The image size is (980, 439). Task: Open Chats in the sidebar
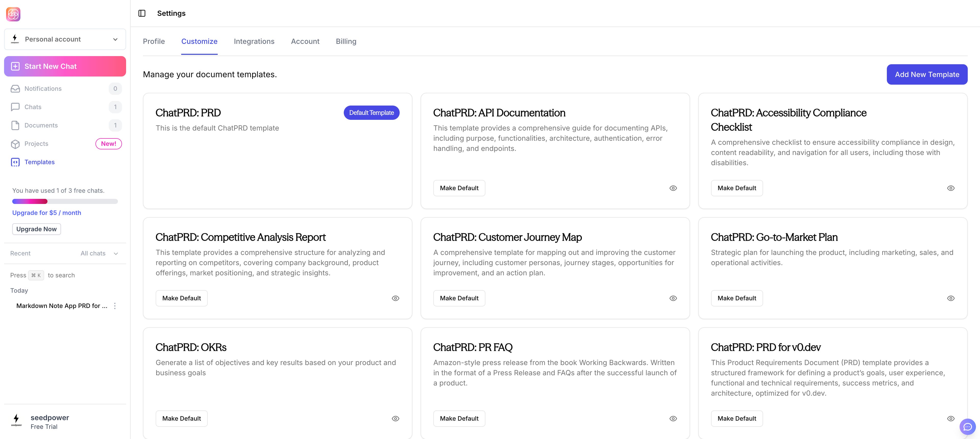(x=33, y=107)
